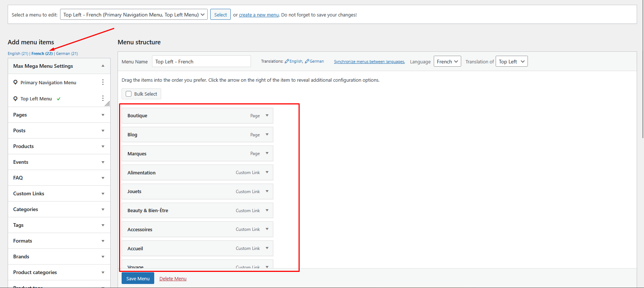This screenshot has width=644, height=288.
Task: Collapse Max Mega Menu Settings panel arrow
Action: [x=103, y=66]
